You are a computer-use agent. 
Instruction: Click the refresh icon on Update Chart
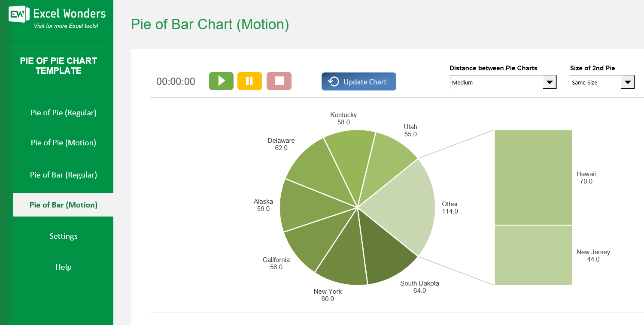click(334, 81)
